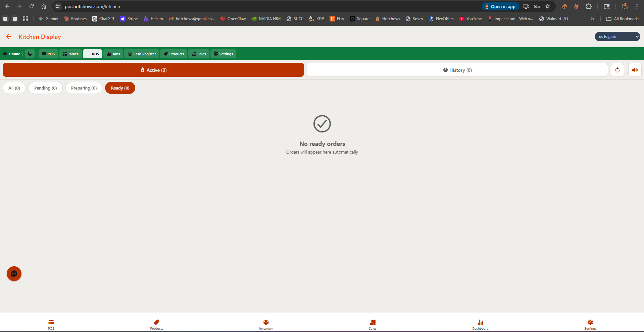Image resolution: width=644 pixels, height=332 pixels.
Task: Open the Hotchows bookmark
Action: click(x=388, y=19)
